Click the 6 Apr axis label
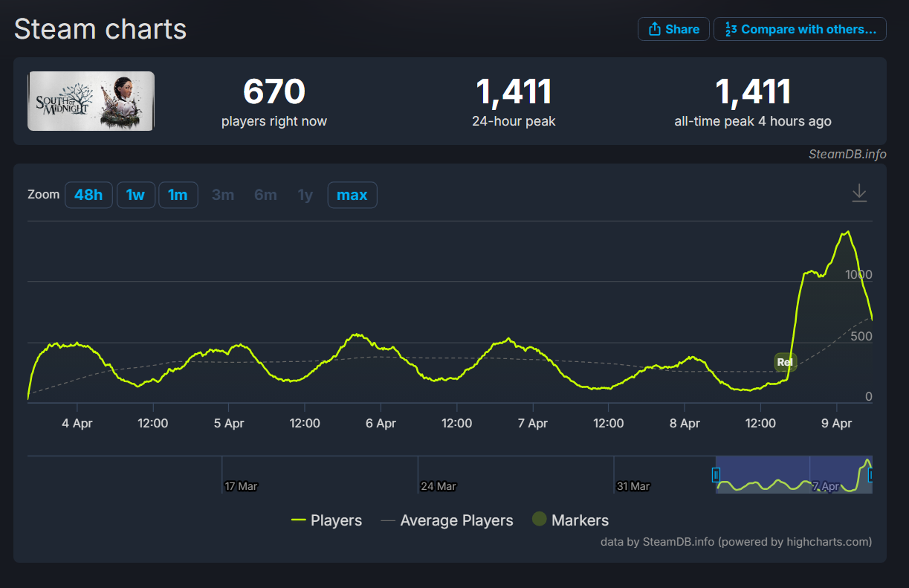The width and height of the screenshot is (909, 588). [x=381, y=423]
